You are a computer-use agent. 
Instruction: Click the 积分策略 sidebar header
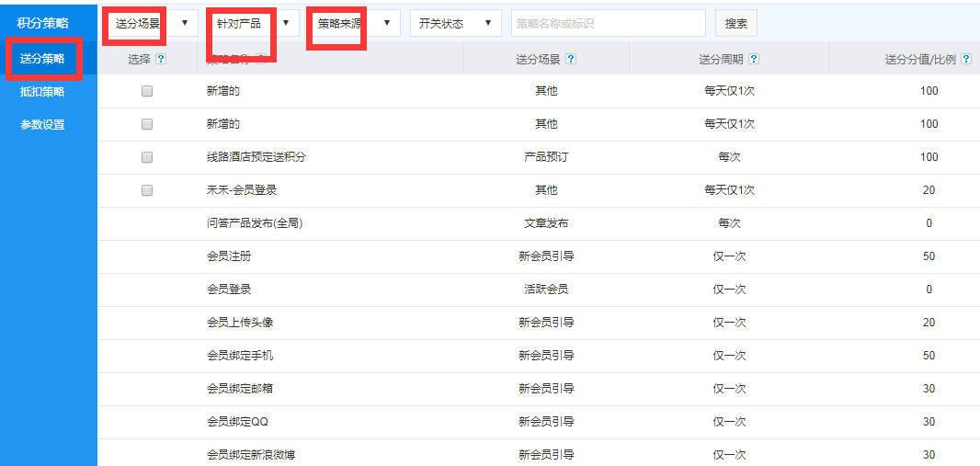[42, 23]
